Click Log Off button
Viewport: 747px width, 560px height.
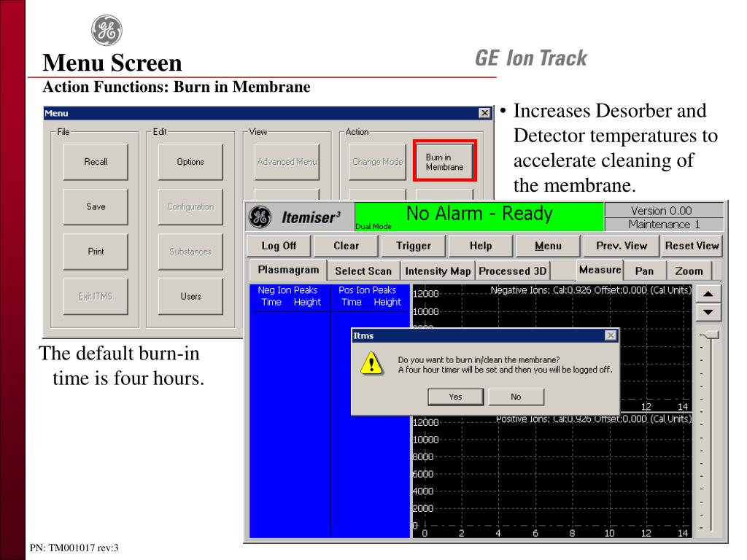279,246
